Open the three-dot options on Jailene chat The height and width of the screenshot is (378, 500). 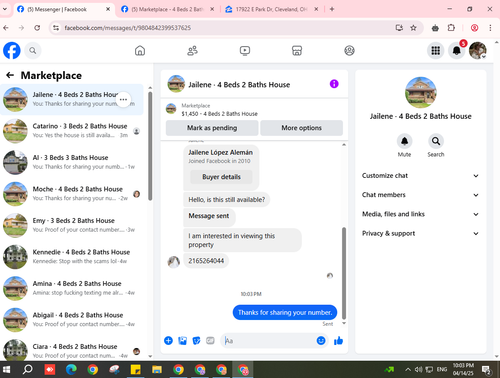click(123, 99)
